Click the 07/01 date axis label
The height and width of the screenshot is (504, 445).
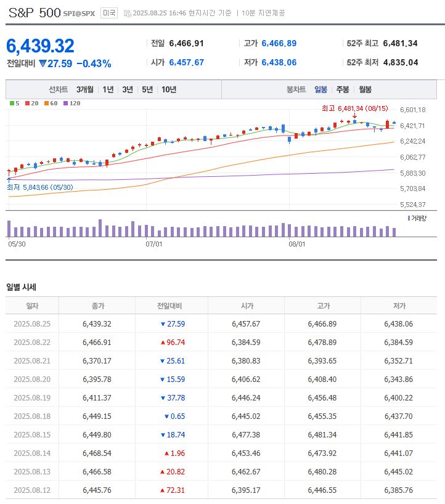pos(153,244)
